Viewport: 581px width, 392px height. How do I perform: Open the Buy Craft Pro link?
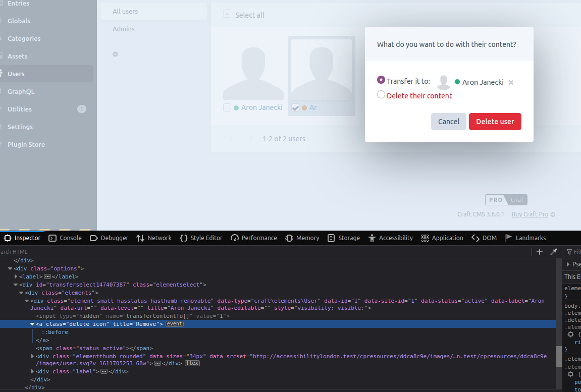[x=530, y=214]
